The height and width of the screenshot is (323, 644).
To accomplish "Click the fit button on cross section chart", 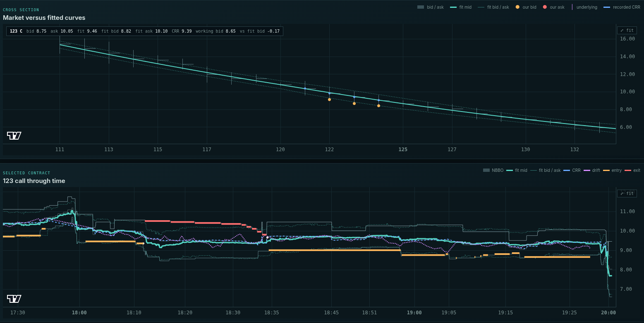I will tap(627, 30).
